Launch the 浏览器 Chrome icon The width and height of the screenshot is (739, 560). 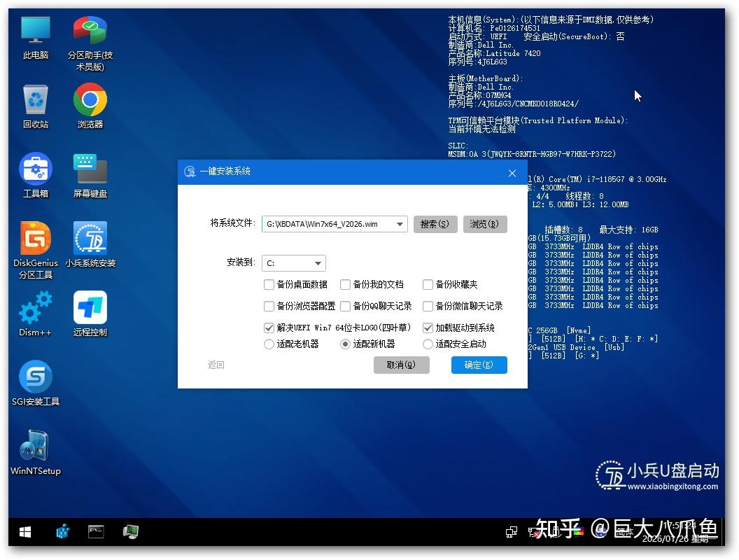(90, 106)
